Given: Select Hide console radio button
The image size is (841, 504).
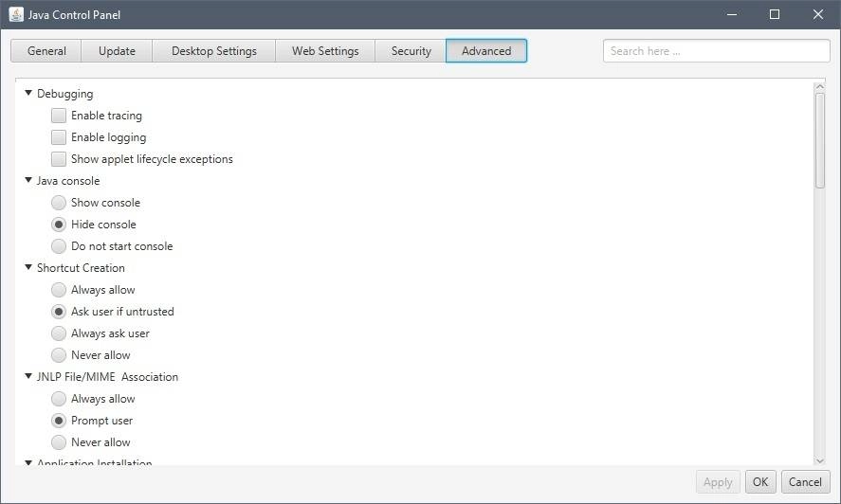Looking at the screenshot, I should pos(59,225).
